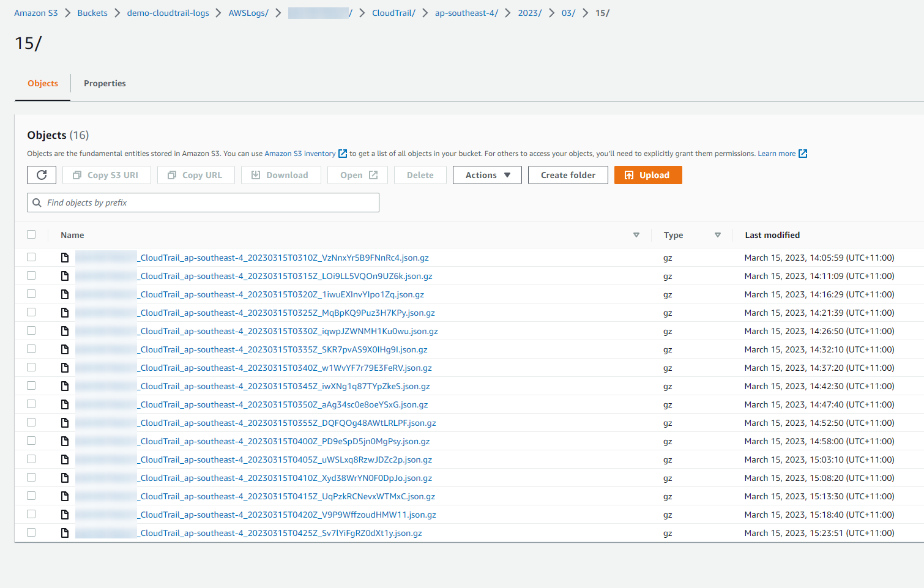Click the file icon of the T0350Z log row
This screenshot has height=588, width=924.
tap(65, 404)
